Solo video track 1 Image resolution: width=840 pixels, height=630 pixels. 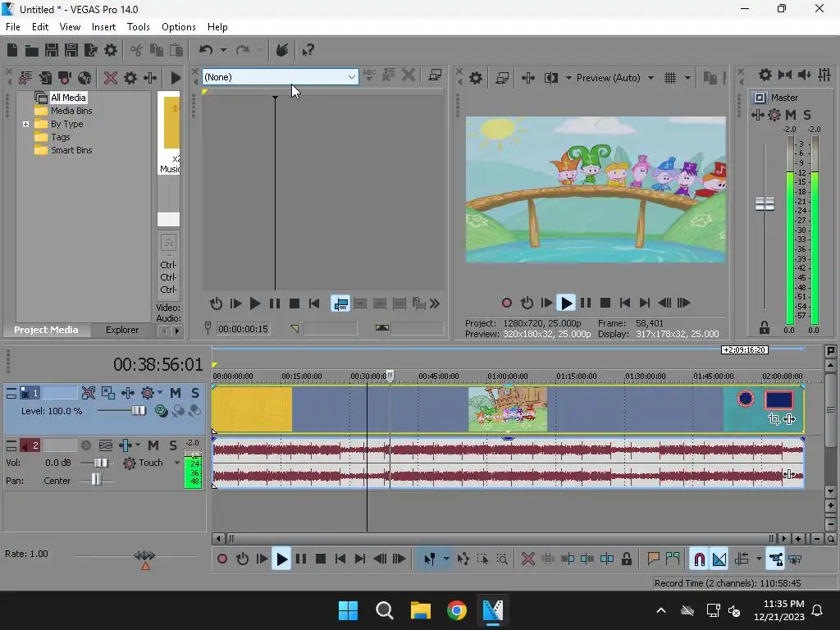click(195, 393)
